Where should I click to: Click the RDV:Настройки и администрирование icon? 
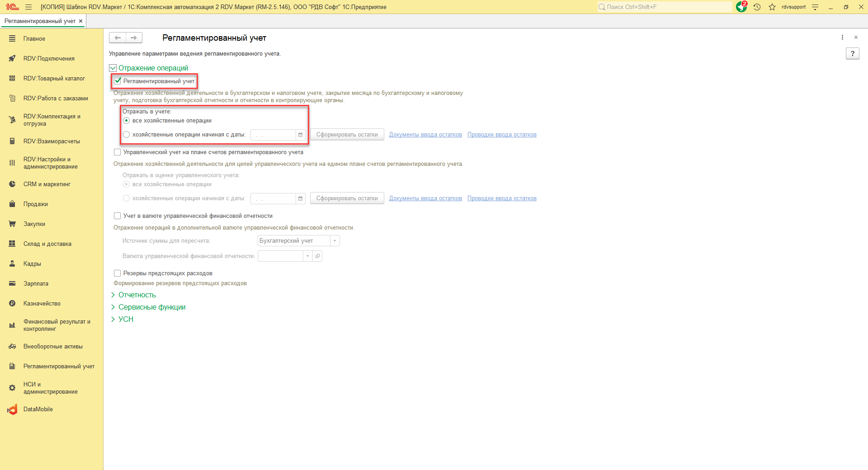(x=12, y=163)
